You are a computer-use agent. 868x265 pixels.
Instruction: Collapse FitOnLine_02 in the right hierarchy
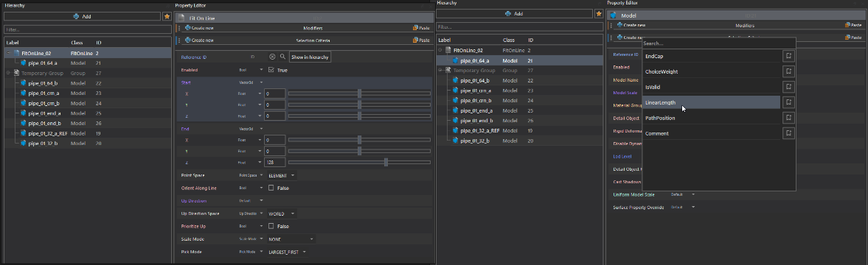(x=441, y=50)
